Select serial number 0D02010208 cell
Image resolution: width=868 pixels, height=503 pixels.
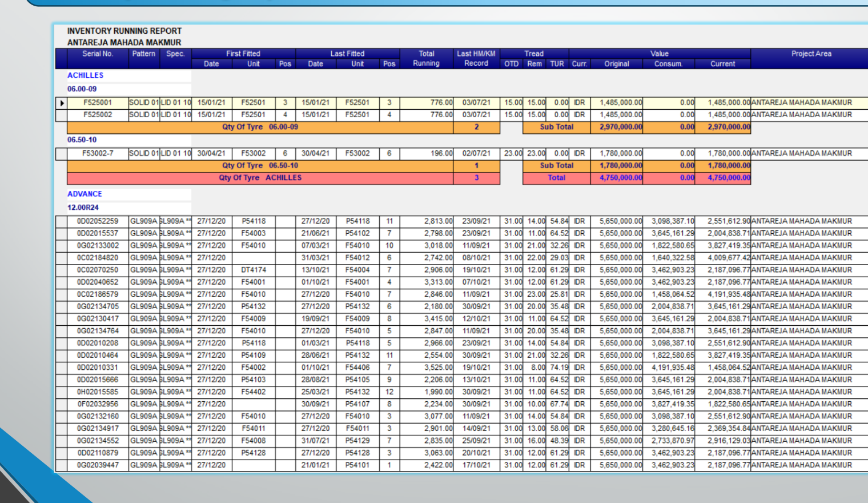98,343
